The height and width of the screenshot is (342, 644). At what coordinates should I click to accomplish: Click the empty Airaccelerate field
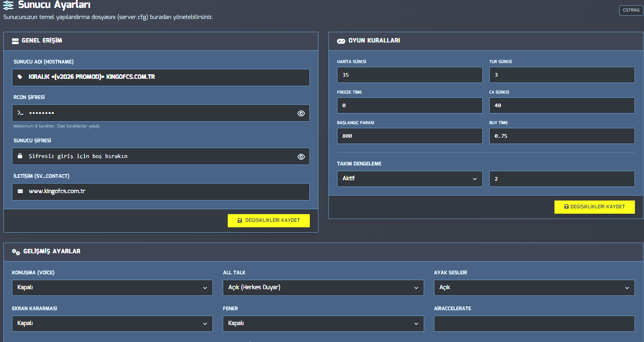coord(534,323)
